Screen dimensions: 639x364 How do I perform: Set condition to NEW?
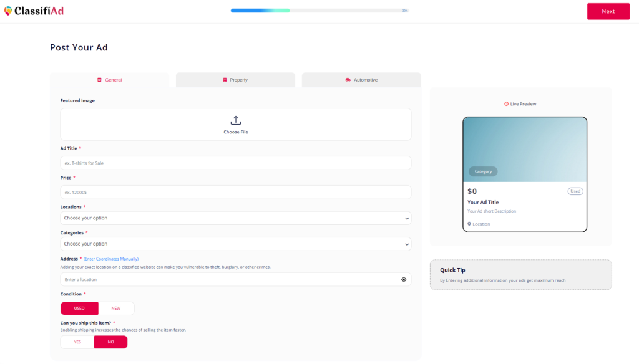[x=116, y=309]
